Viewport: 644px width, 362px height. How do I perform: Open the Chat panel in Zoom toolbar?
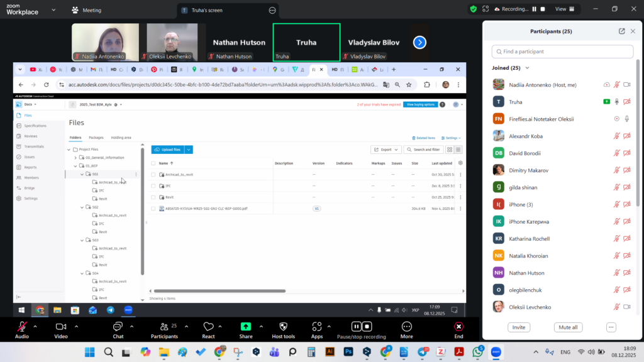118,327
